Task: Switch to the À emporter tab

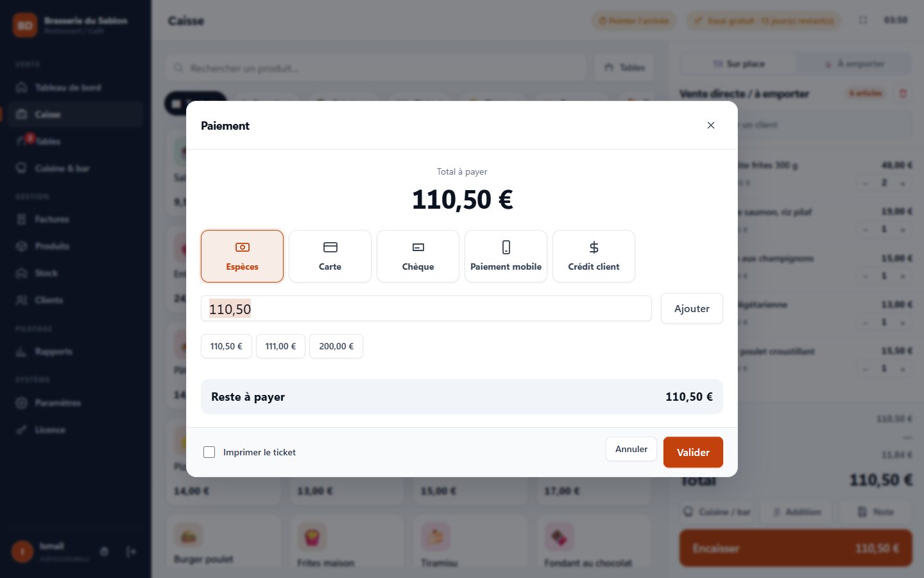Action: tap(854, 64)
